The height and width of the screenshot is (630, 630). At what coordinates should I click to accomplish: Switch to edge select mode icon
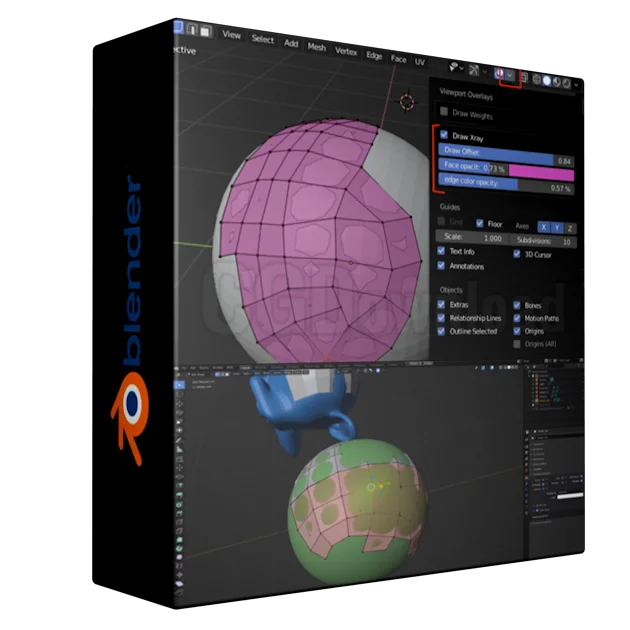[x=192, y=29]
